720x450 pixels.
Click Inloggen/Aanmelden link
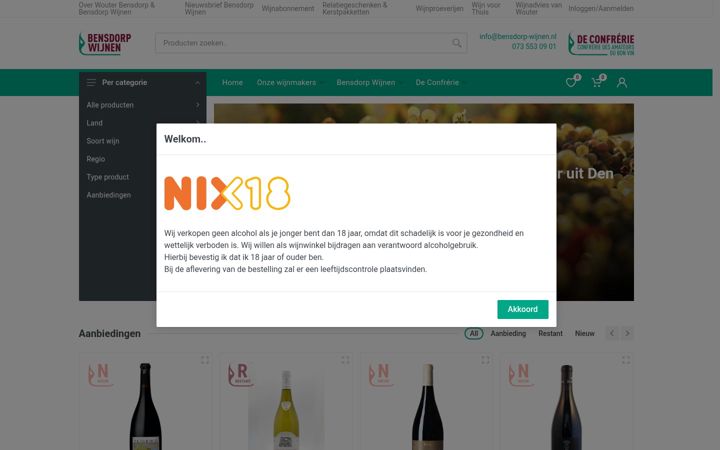pyautogui.click(x=601, y=8)
